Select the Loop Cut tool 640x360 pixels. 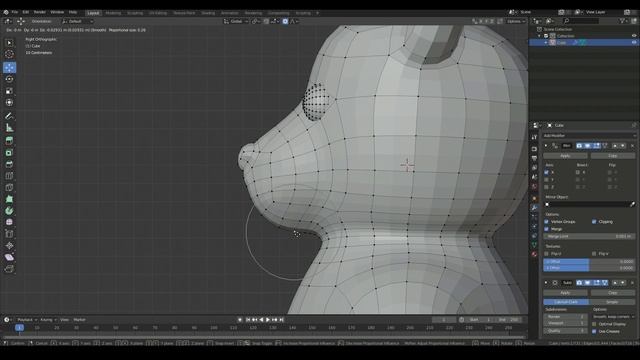pyautogui.click(x=9, y=176)
